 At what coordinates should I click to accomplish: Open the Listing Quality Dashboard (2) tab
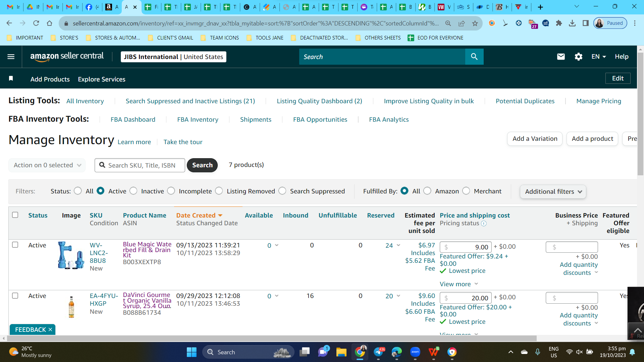(x=319, y=101)
